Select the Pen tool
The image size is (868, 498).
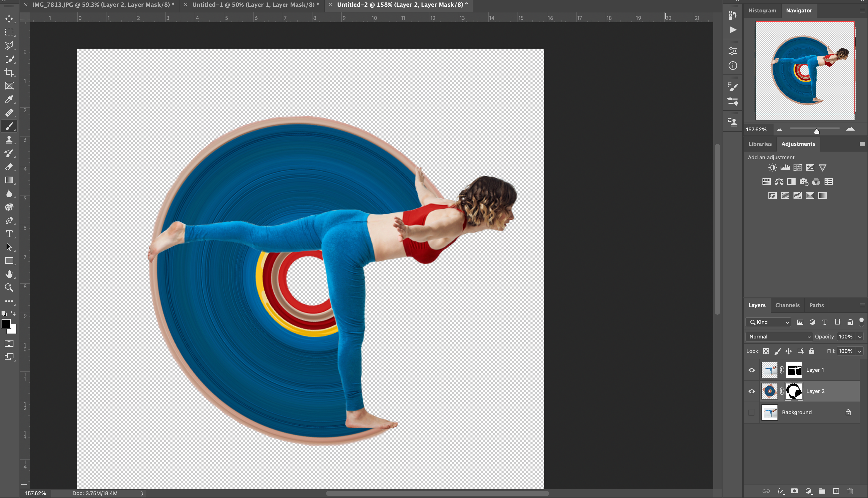(x=9, y=221)
